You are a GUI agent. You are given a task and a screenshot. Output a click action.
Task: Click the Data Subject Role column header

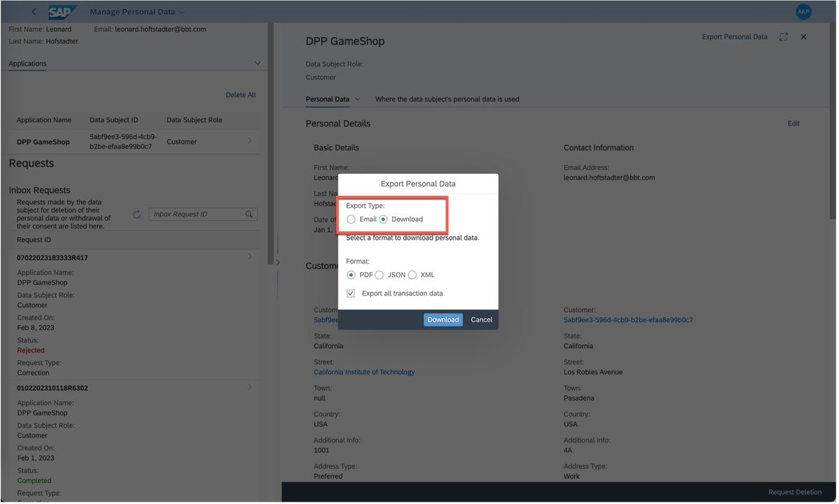click(x=194, y=120)
